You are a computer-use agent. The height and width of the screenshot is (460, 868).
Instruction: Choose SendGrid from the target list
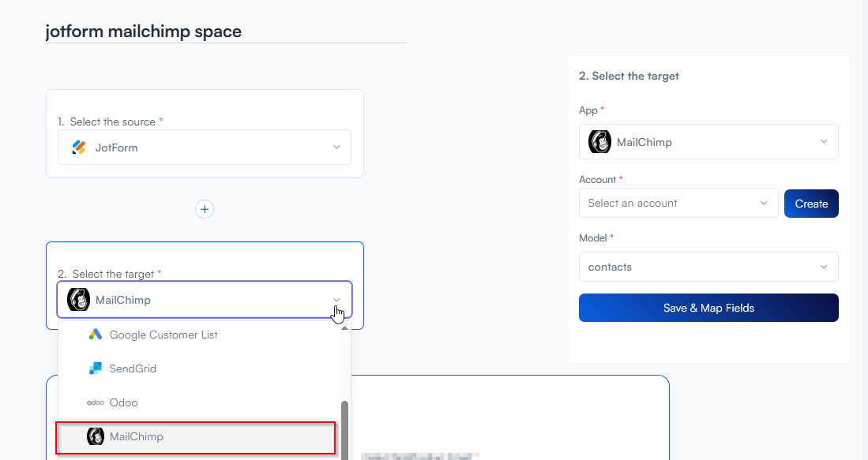coord(133,368)
